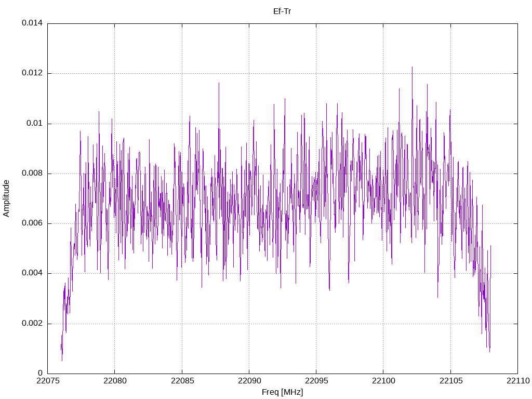Click the x-axis tick label 22075
Viewport: 532px width, 399px height.
pos(47,381)
